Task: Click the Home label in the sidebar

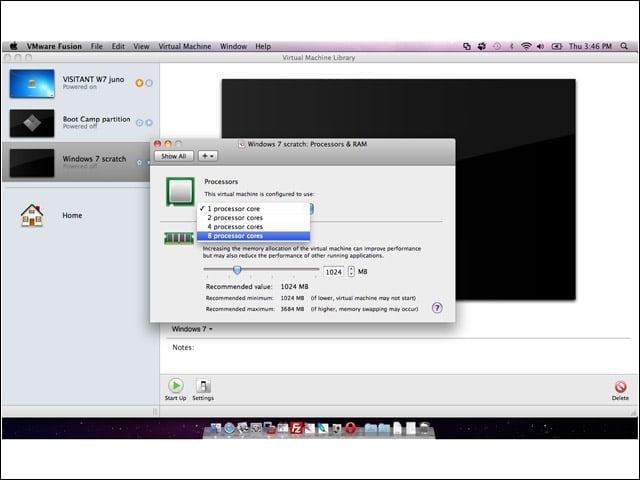Action: [72, 215]
